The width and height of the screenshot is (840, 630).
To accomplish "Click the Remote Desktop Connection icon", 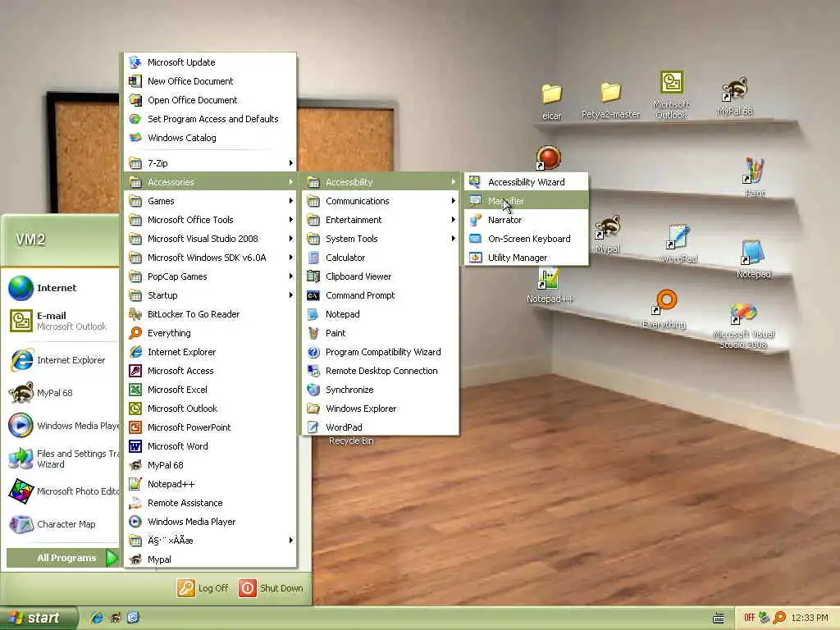I will pyautogui.click(x=313, y=371).
